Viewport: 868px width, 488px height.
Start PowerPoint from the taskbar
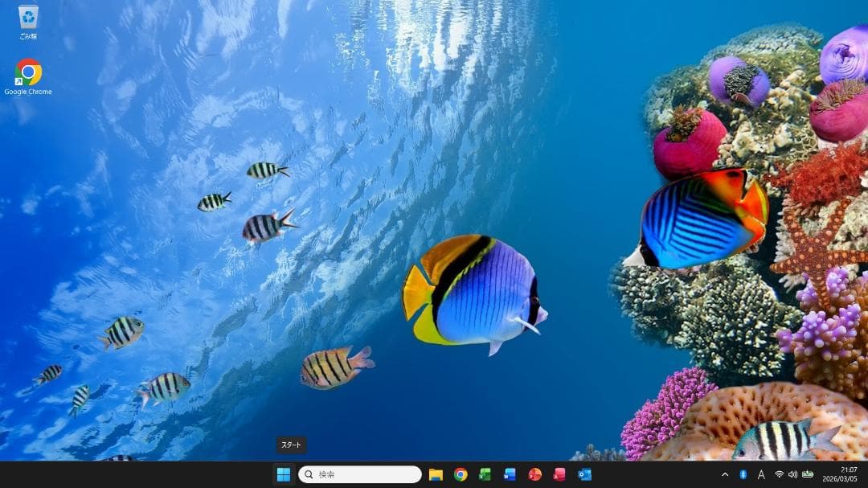534,474
